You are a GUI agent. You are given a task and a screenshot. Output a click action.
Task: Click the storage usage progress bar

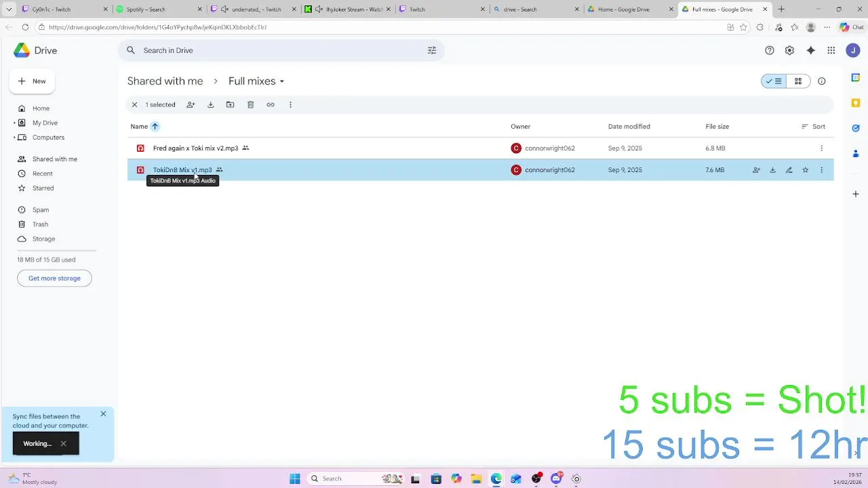point(56,251)
